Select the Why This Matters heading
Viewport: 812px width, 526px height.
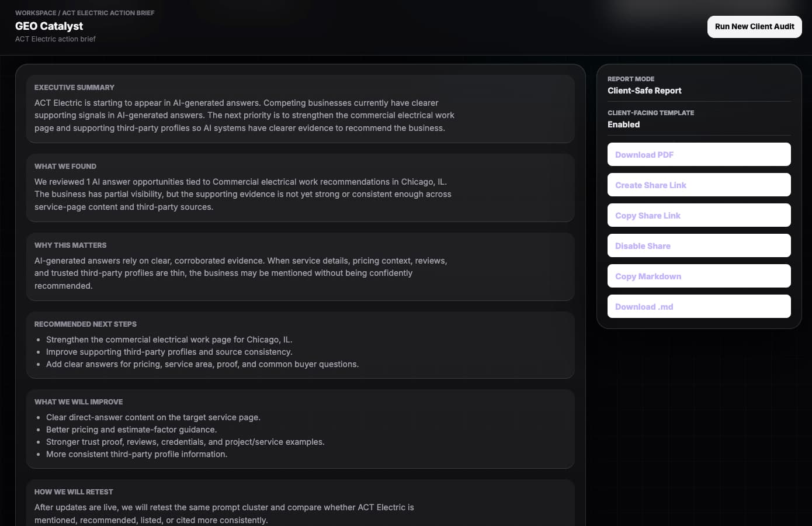pos(70,245)
